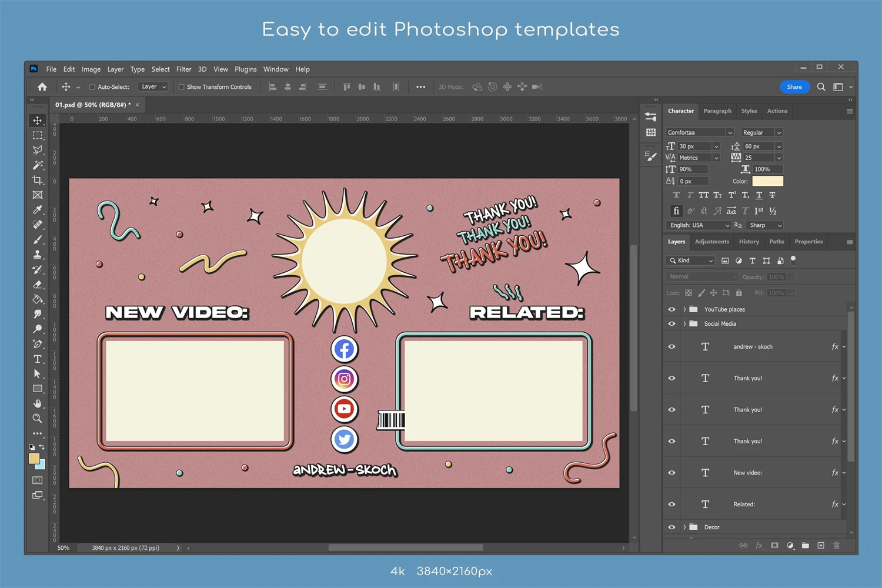Create a new group folder icon
Image resolution: width=882 pixels, height=588 pixels.
[805, 546]
